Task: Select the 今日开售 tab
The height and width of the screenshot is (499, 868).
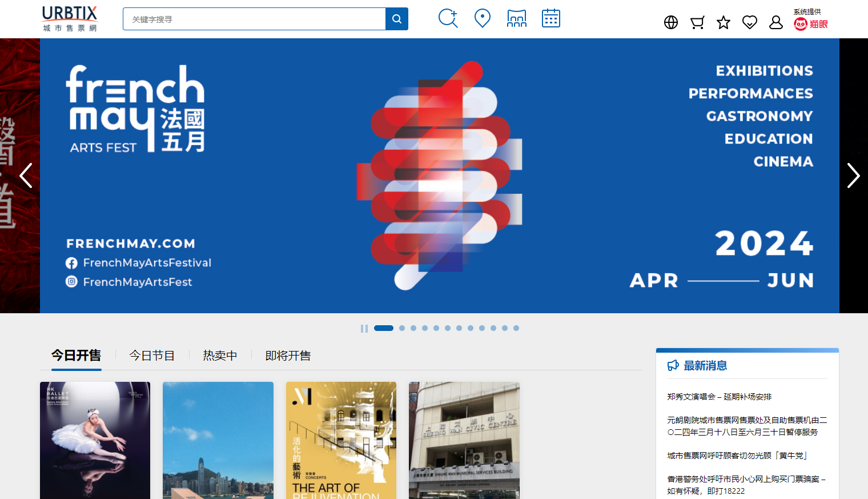Action: click(x=77, y=356)
